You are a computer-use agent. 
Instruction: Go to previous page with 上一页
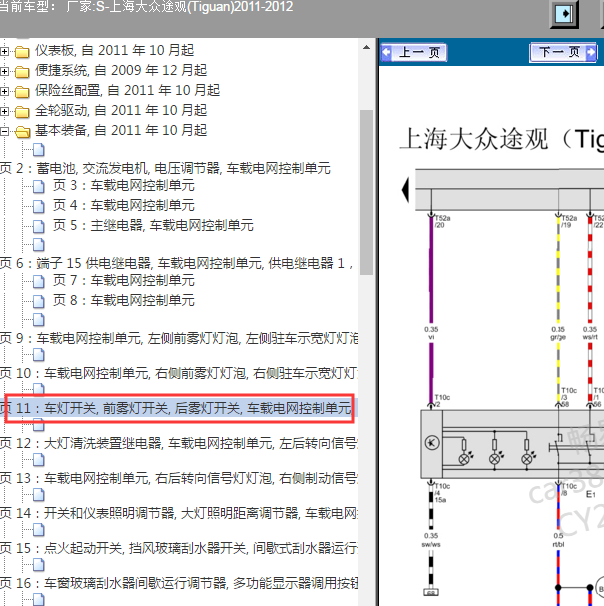pyautogui.click(x=413, y=52)
